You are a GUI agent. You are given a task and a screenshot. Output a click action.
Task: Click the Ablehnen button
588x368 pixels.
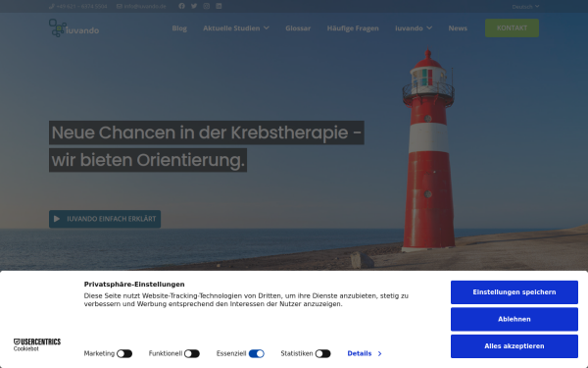tap(514, 319)
